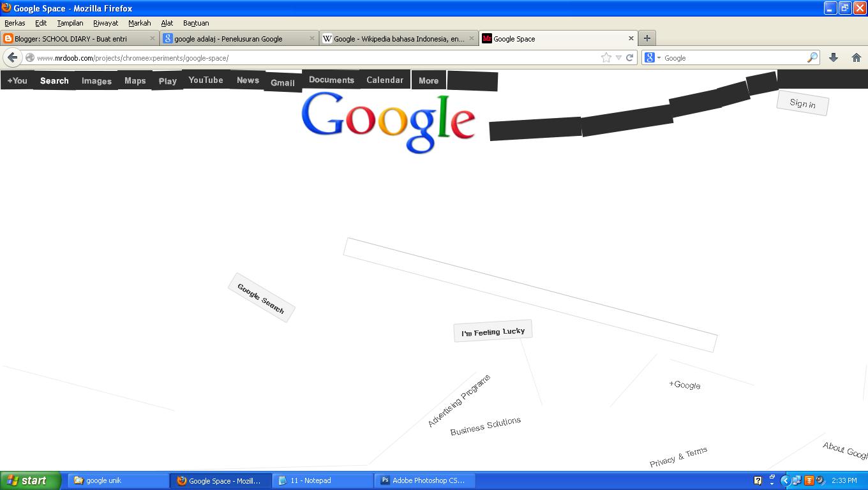This screenshot has height=490, width=868.
Task: Open YouTube in the Google bar
Action: pyautogui.click(x=206, y=80)
